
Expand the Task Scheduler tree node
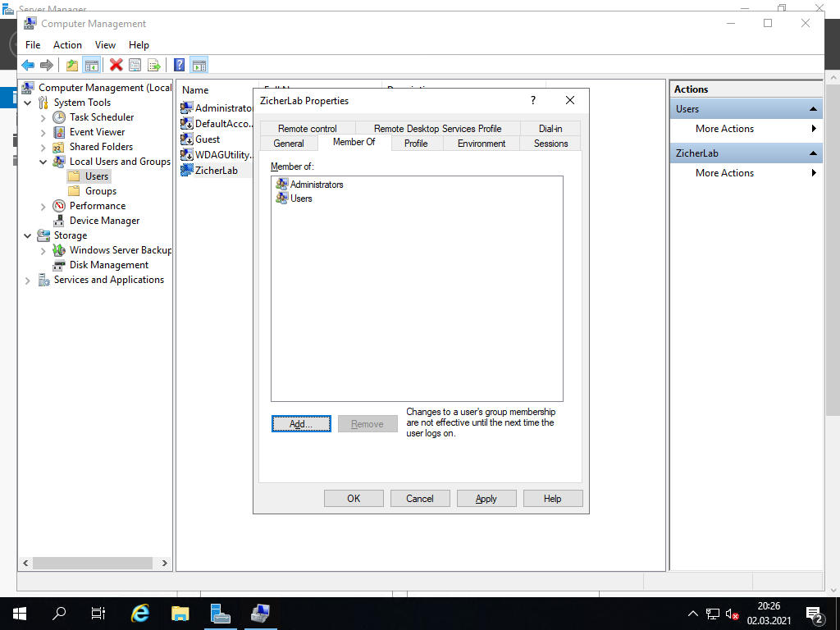tap(43, 117)
